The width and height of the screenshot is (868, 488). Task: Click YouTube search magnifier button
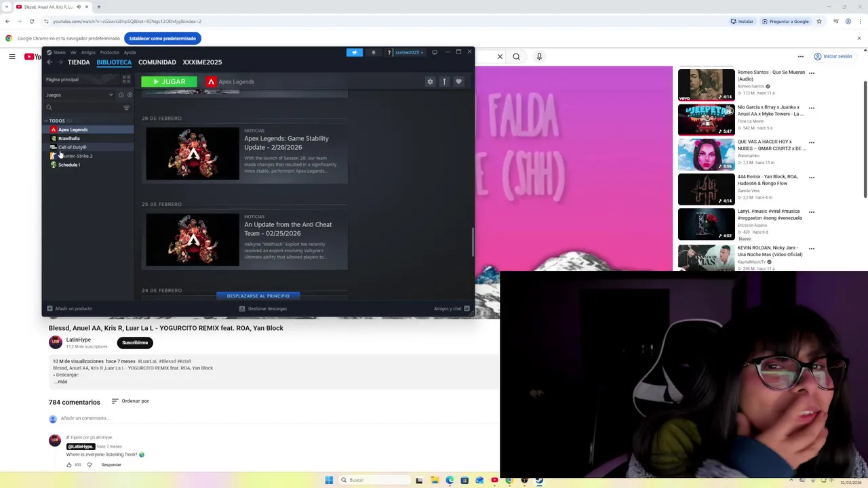click(x=516, y=56)
